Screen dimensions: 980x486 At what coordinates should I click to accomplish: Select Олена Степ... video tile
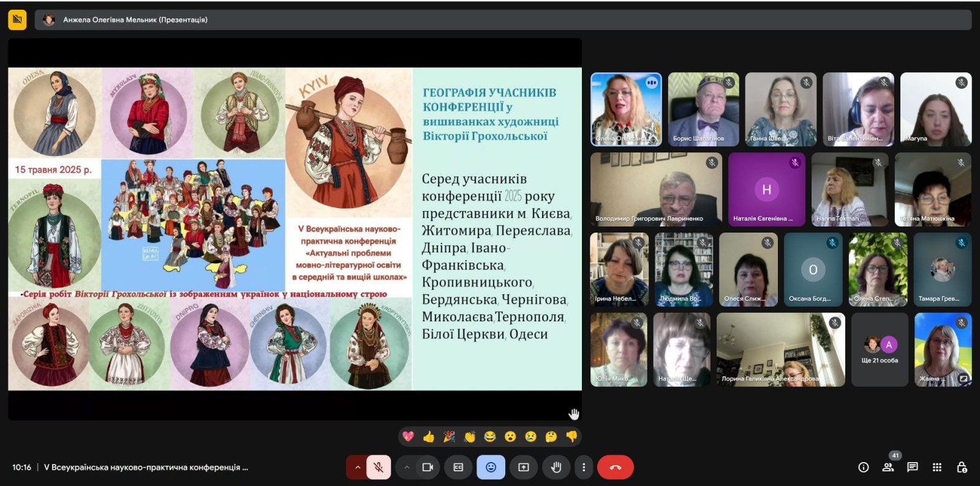(878, 269)
